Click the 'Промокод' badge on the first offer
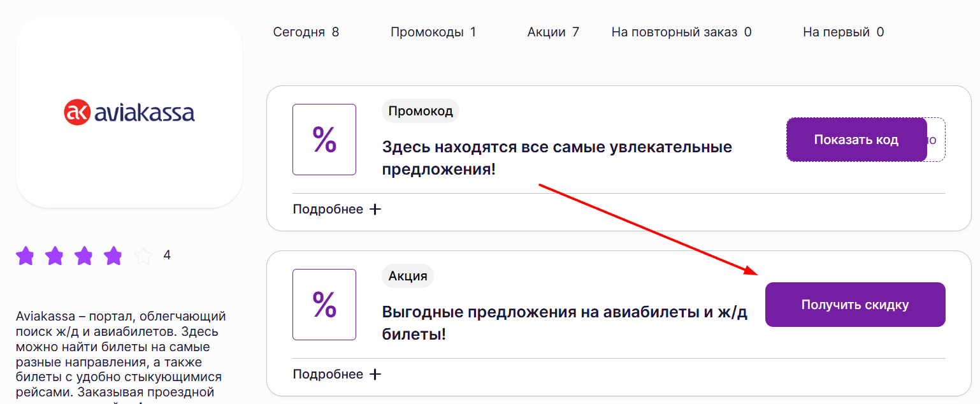 (421, 111)
